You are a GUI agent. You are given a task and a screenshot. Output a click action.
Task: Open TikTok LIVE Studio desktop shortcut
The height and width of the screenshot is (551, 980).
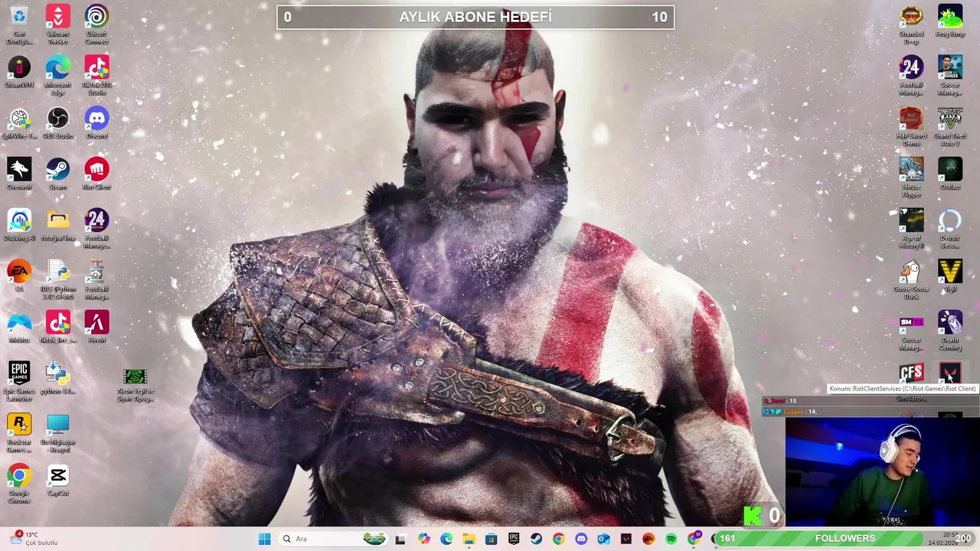pos(96,75)
